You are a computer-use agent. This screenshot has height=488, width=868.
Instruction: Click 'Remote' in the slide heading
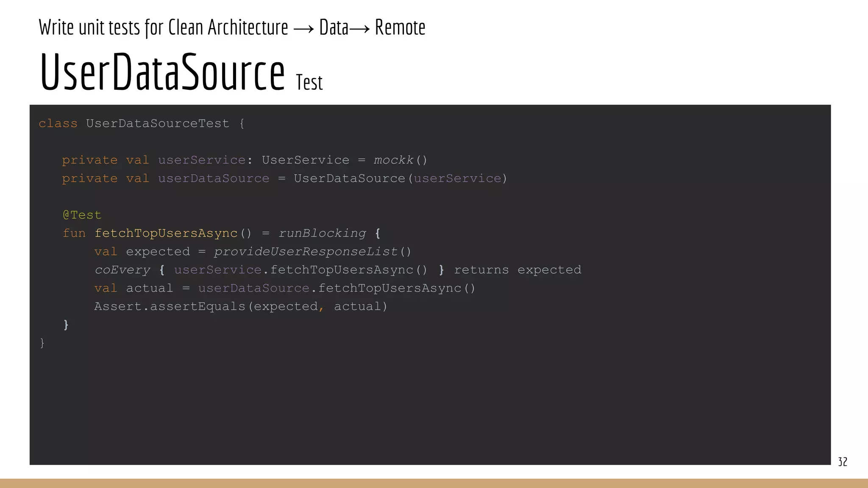click(x=400, y=28)
